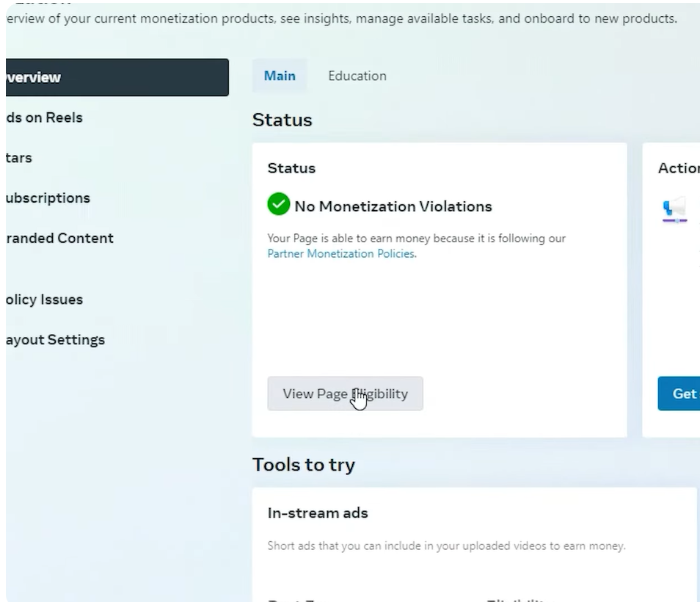Select the Main tab
The height and width of the screenshot is (602, 700).
point(280,76)
